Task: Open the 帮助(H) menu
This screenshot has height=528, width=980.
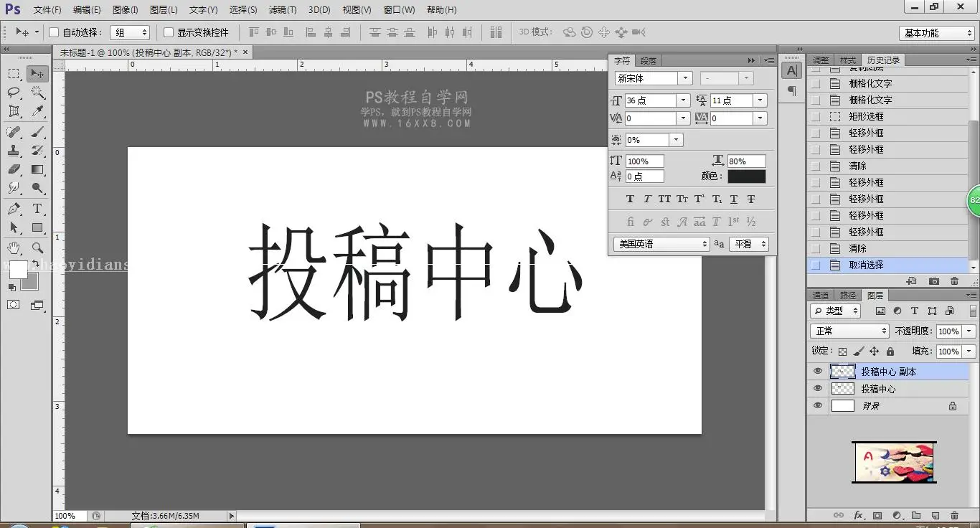Action: pos(441,10)
